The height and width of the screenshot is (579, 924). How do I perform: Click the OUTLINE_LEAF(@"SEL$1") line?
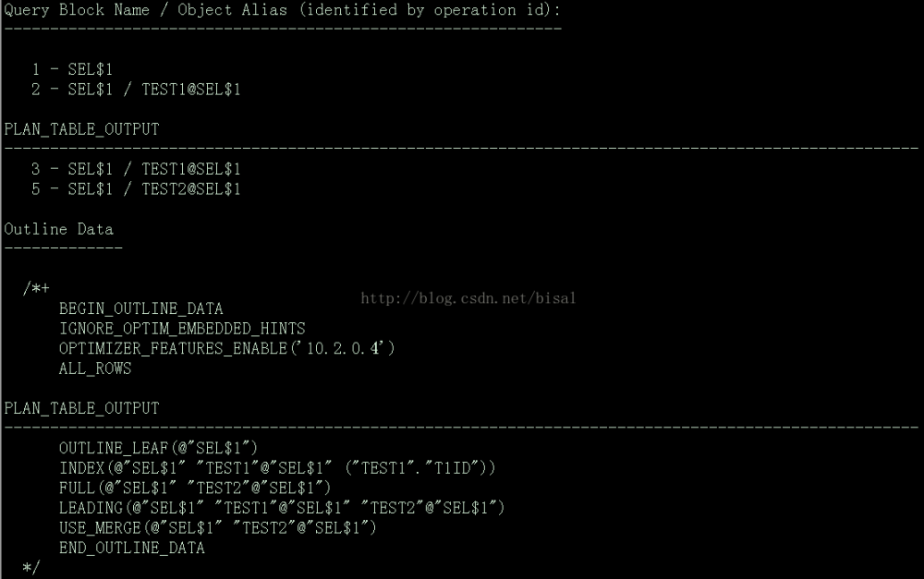tap(158, 448)
